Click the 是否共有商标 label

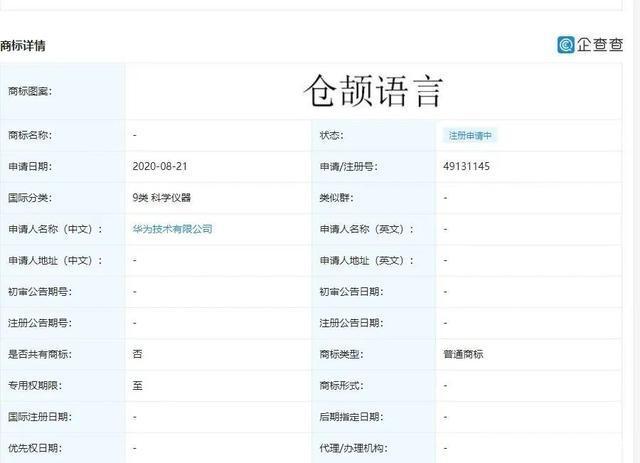click(40, 354)
